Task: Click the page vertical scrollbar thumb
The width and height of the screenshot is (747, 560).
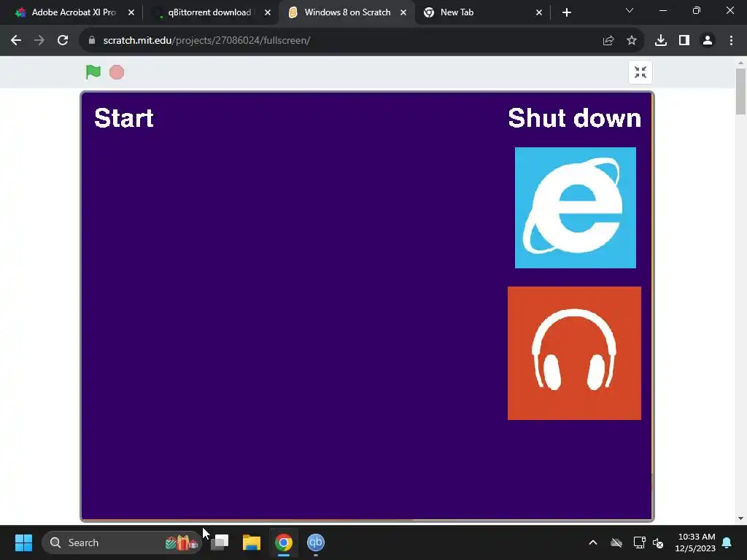Action: tap(740, 91)
